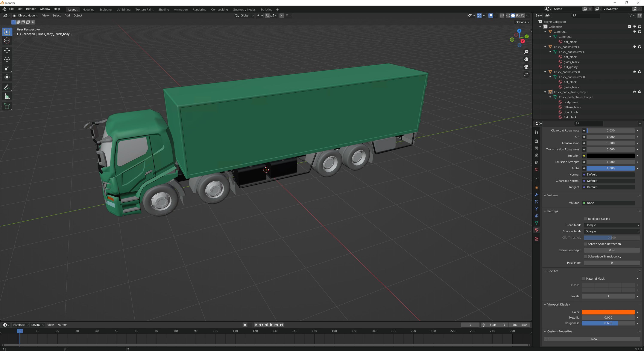Activate the Rotate tool
The height and width of the screenshot is (351, 644).
[x=7, y=59]
